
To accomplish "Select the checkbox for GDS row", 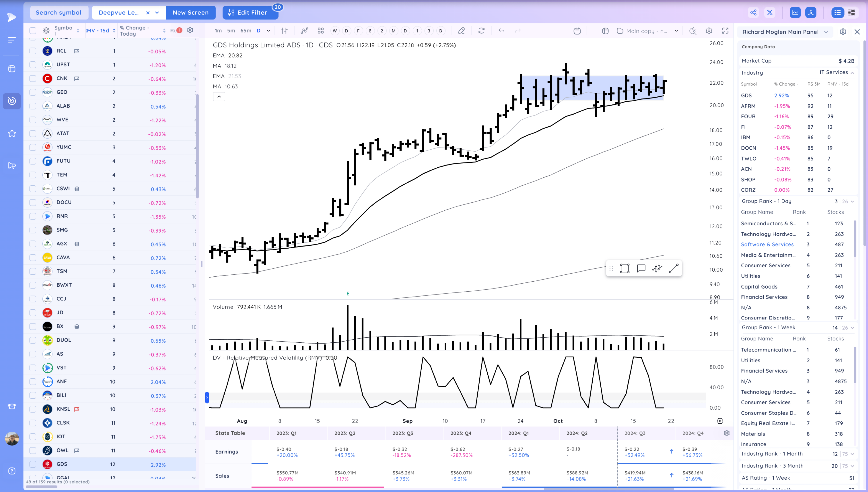I will coord(33,464).
